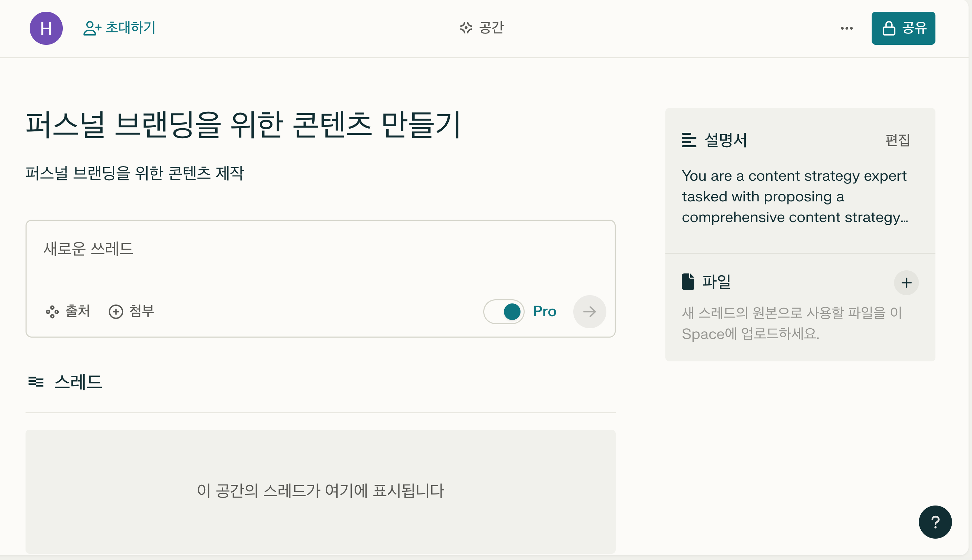The height and width of the screenshot is (560, 972).
Task: Click 편집 to edit instructions
Action: 898,140
